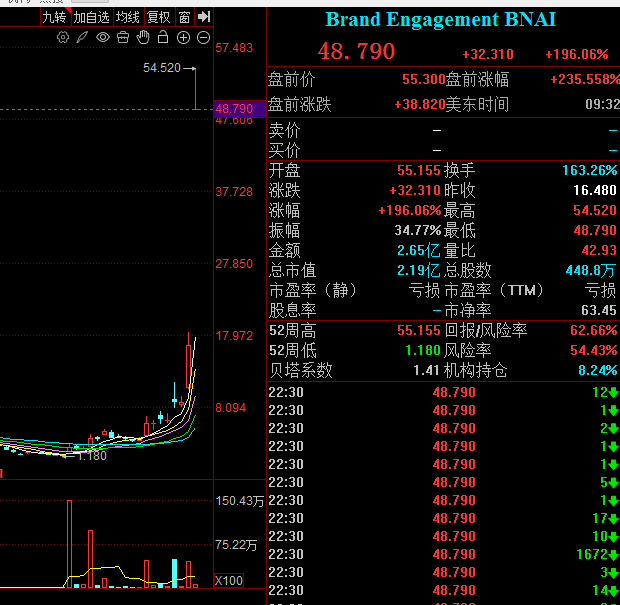Screen dimensions: 620x605
Task: Click the X100 volume multiplier label
Action: [x=229, y=580]
